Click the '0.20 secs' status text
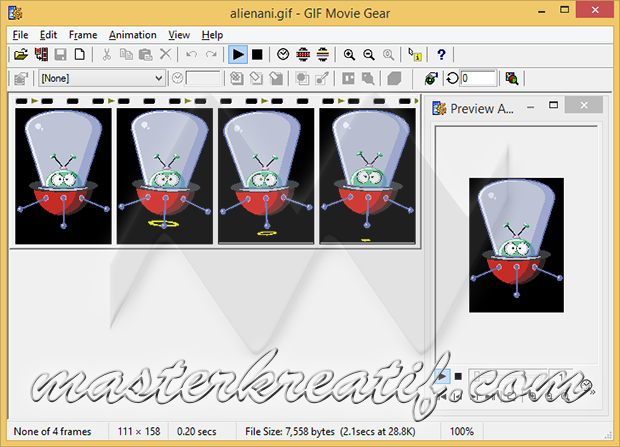The width and height of the screenshot is (620, 447). [x=197, y=431]
